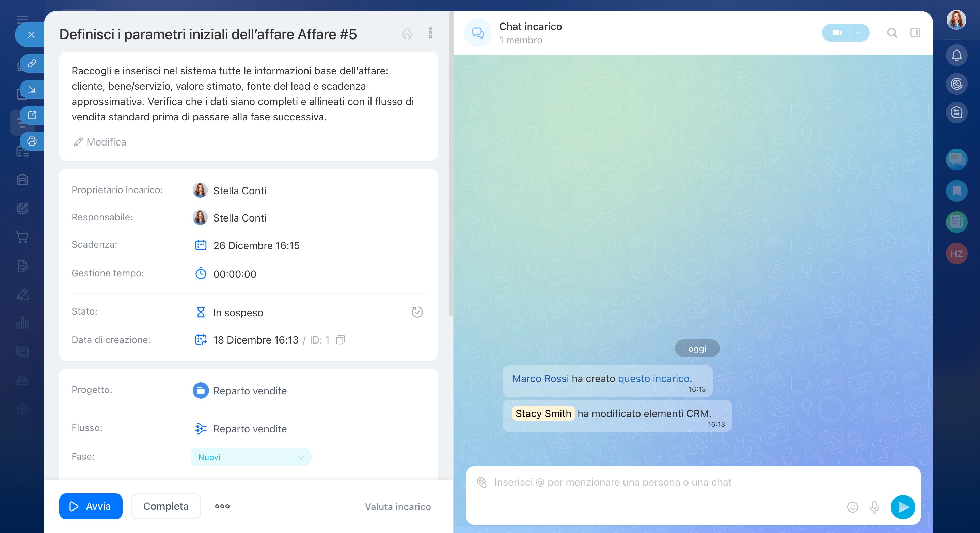Expand the video call dropdown arrow
Image resolution: width=980 pixels, height=533 pixels.
pos(858,33)
